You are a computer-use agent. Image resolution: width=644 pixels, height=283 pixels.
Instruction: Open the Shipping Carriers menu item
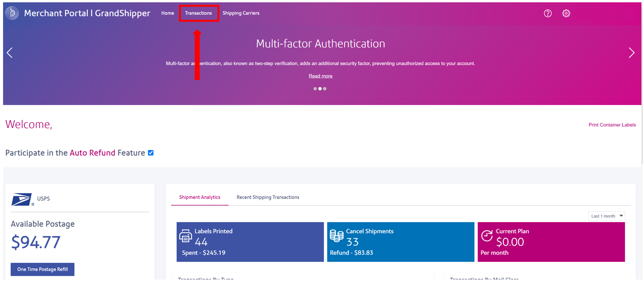tap(241, 13)
